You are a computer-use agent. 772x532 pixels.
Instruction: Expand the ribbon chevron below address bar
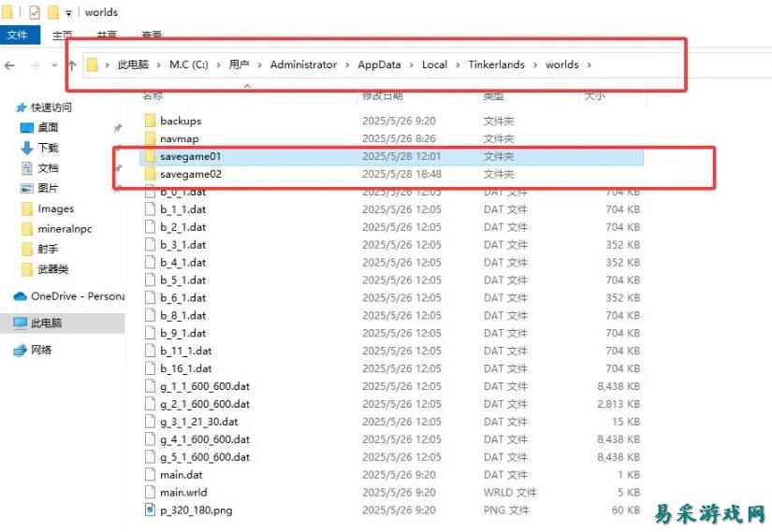pos(247,86)
